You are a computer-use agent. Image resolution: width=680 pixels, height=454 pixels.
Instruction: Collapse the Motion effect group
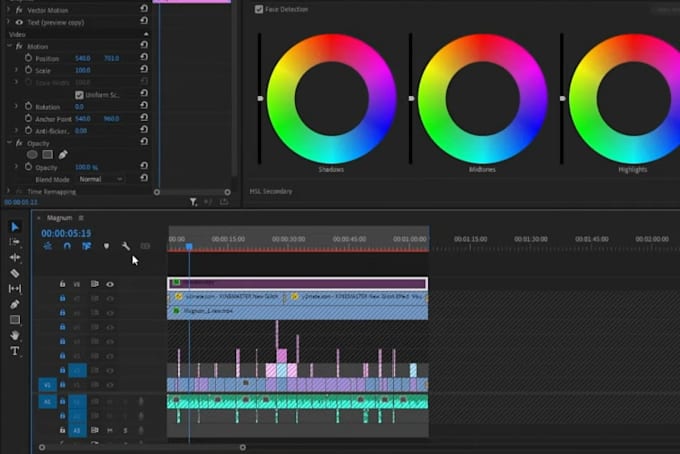pyautogui.click(x=9, y=46)
